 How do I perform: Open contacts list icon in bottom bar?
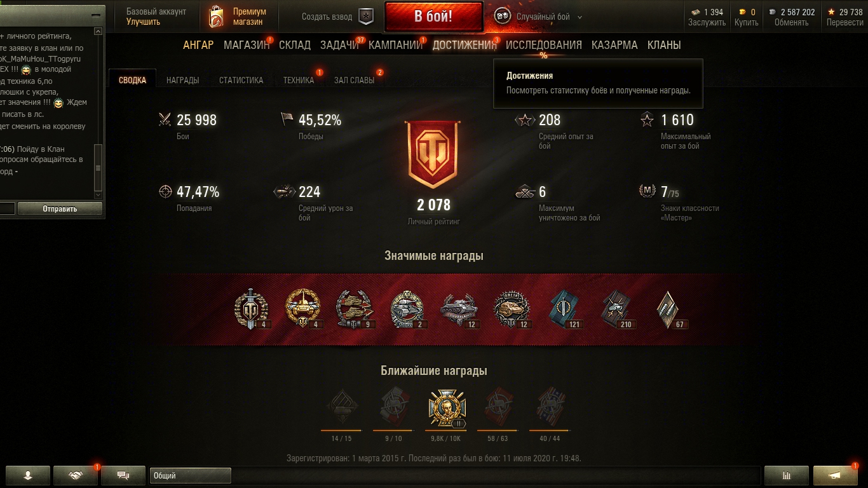pos(27,475)
